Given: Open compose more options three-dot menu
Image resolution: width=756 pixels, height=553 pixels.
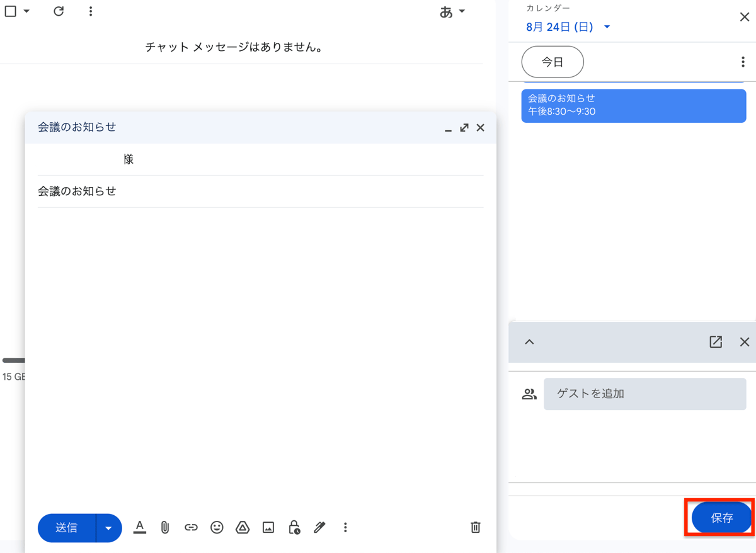Looking at the screenshot, I should tap(345, 527).
